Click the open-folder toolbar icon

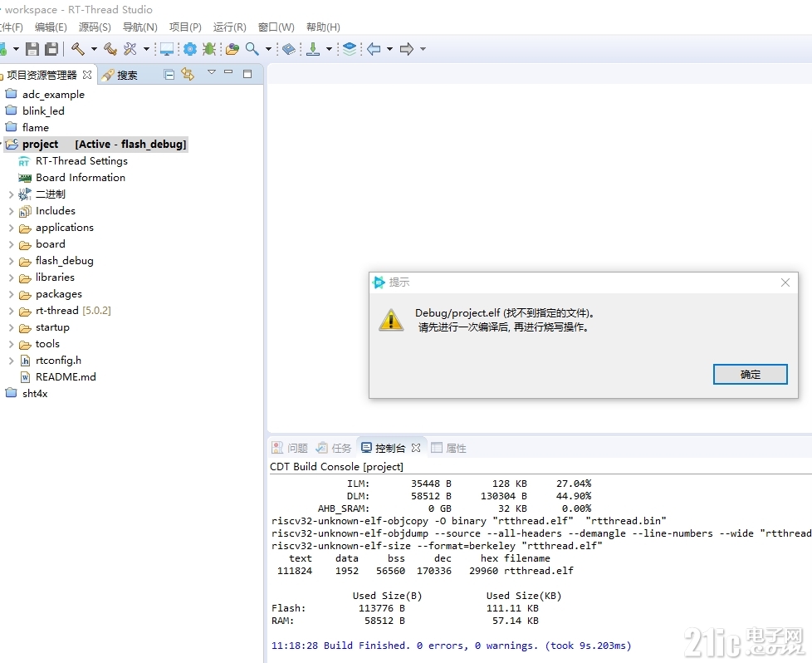point(232,49)
